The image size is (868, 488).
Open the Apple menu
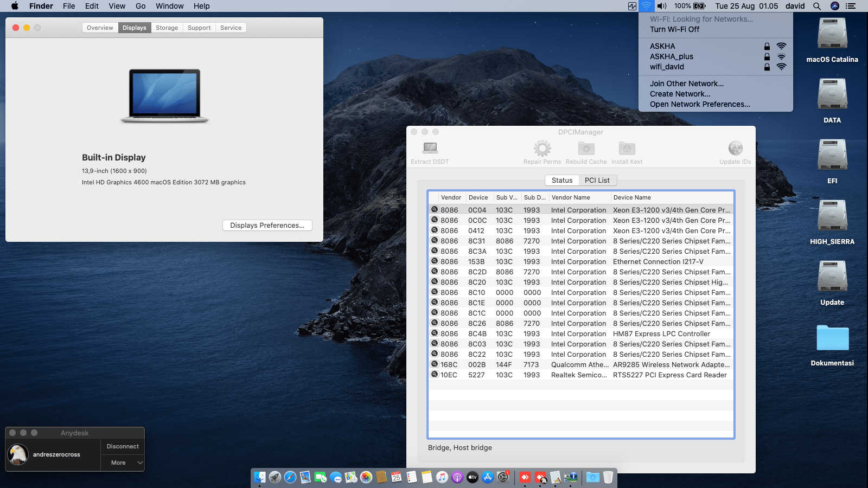click(x=15, y=6)
